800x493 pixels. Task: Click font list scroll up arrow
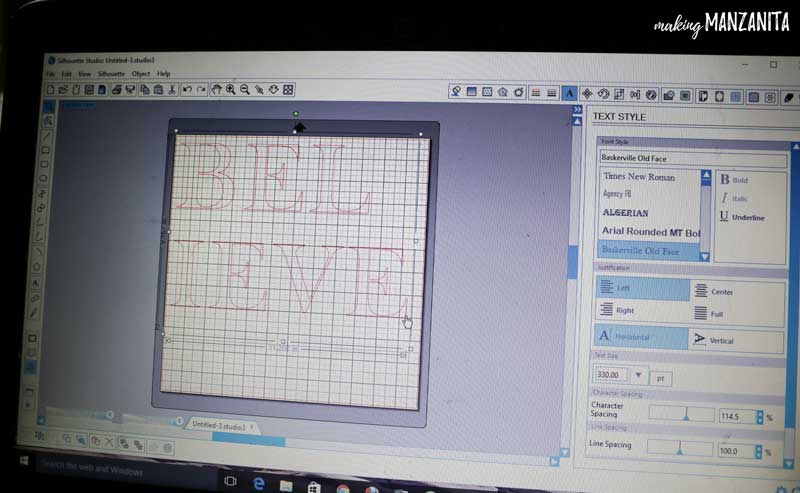pyautogui.click(x=706, y=176)
